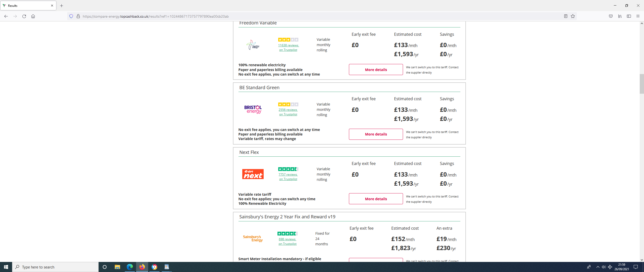
Task: Open the Library bookshelf icon
Action: [x=620, y=16]
